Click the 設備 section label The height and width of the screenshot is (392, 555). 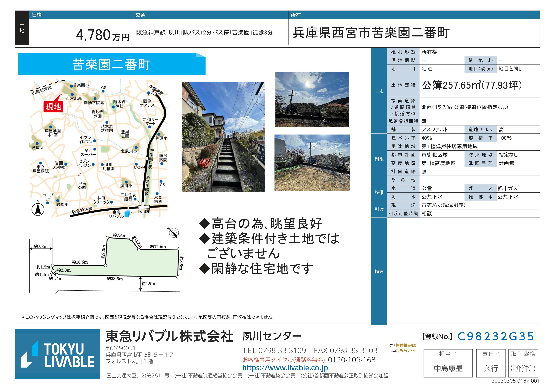(x=379, y=193)
